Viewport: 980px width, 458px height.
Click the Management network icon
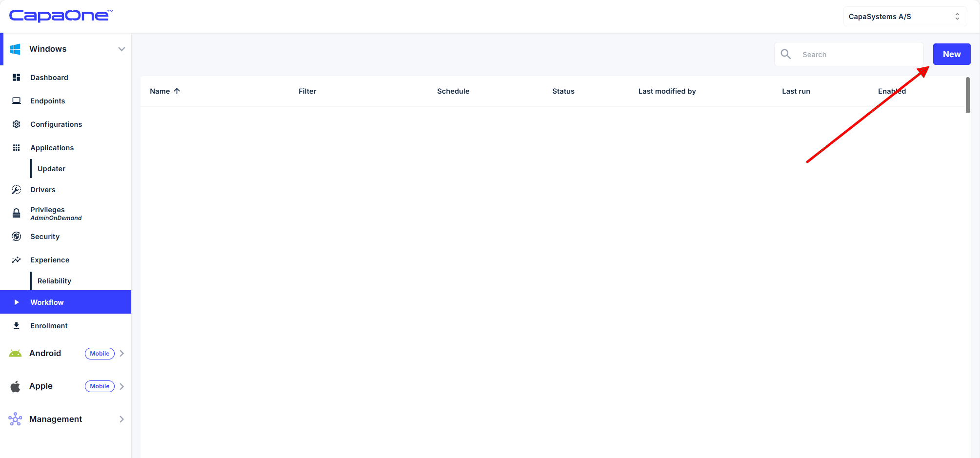click(x=15, y=419)
